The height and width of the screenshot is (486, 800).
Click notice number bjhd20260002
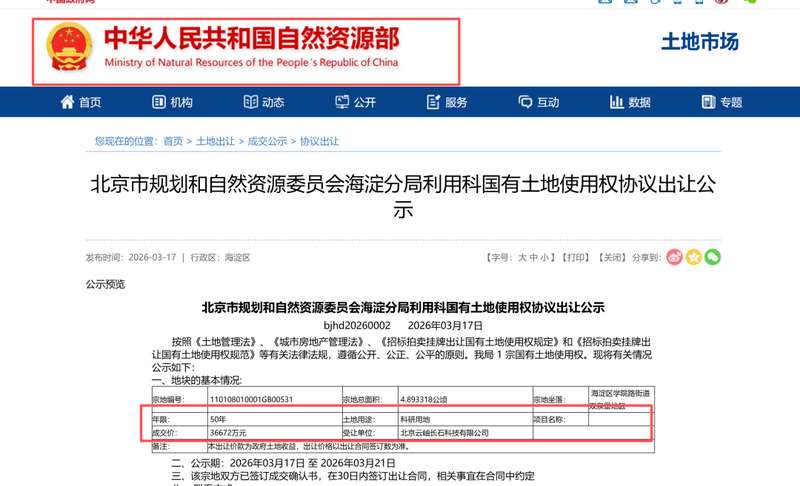click(357, 325)
